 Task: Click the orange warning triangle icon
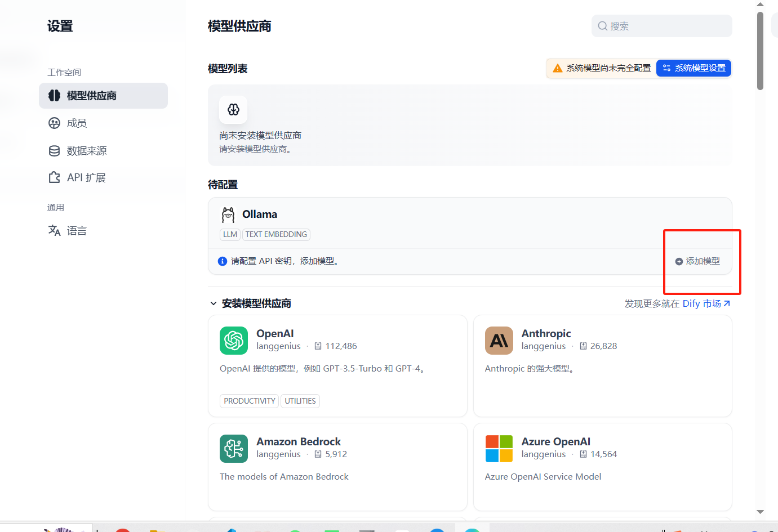pyautogui.click(x=558, y=68)
